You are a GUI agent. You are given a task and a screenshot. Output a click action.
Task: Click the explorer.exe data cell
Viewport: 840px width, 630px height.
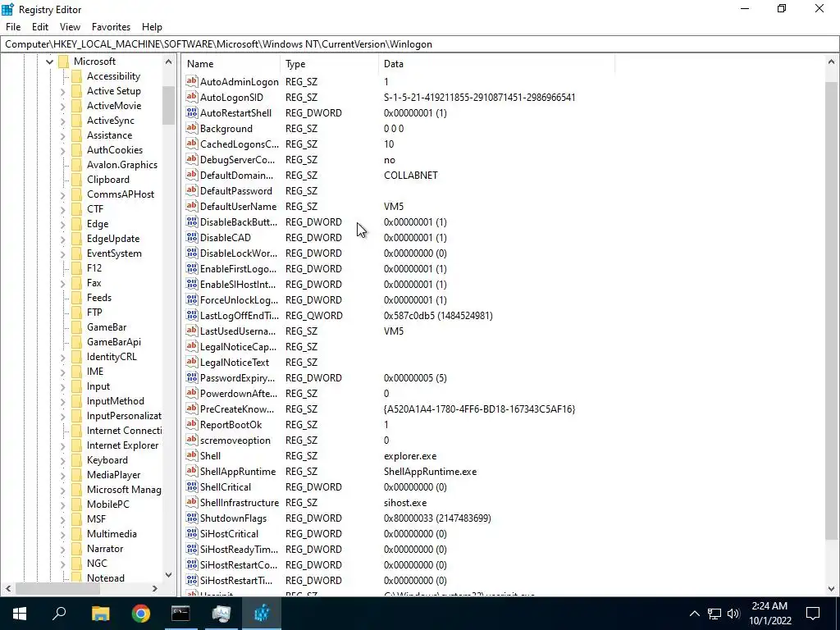[410, 456]
